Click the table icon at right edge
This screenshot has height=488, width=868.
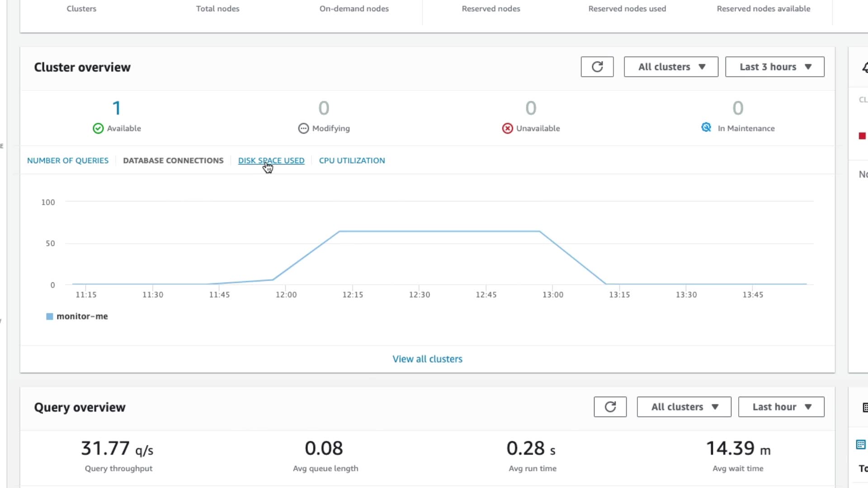861,445
